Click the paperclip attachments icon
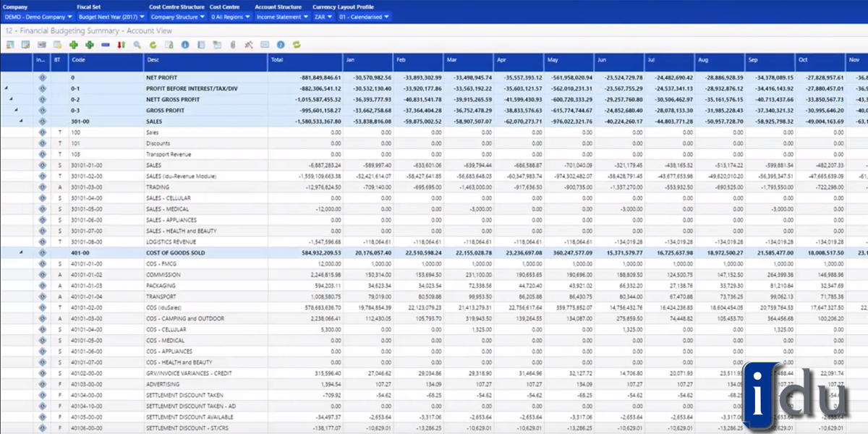The width and height of the screenshot is (868, 434). pos(234,44)
